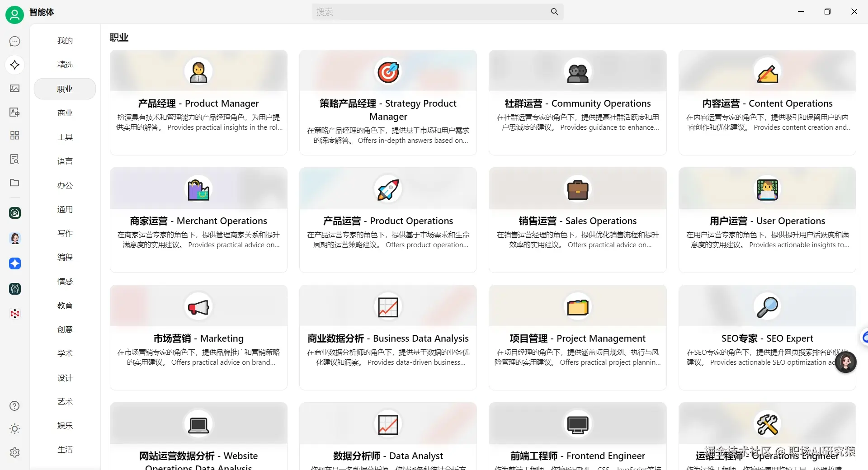Select the sparkle assistant icon in sidebar
This screenshot has width=868, height=470.
pos(15,65)
